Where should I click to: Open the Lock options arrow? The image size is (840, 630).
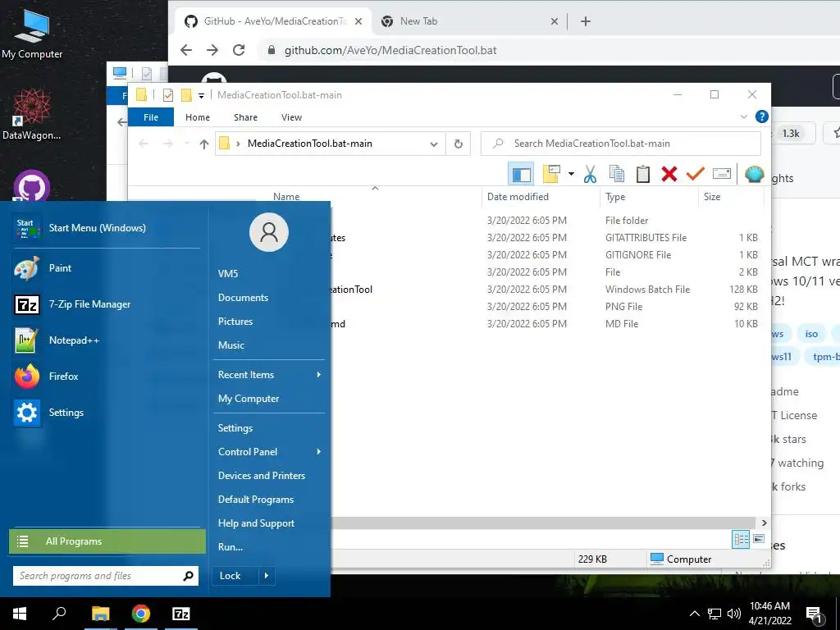pyautogui.click(x=267, y=576)
